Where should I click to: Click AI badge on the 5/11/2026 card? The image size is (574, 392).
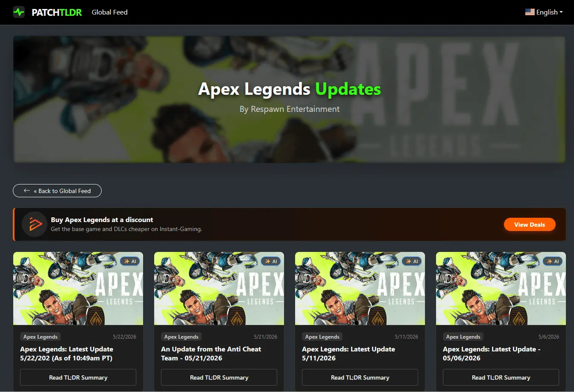click(412, 261)
